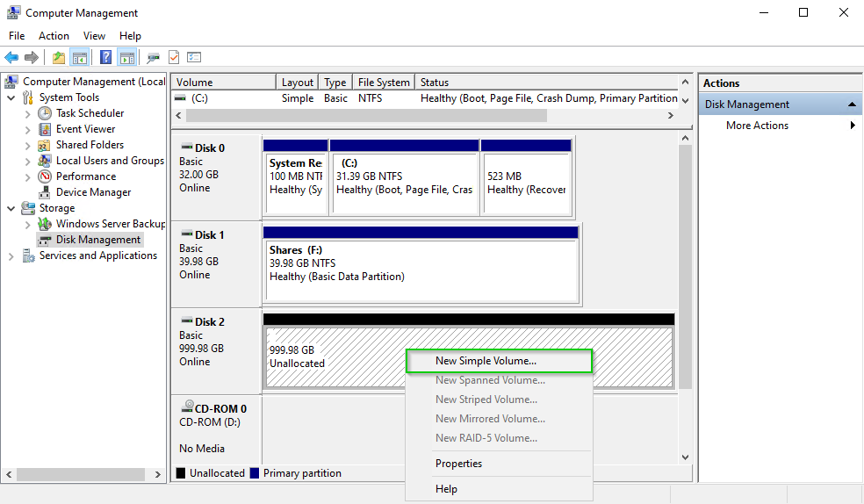
Task: Click the Performance monitor icon
Action: (x=46, y=176)
